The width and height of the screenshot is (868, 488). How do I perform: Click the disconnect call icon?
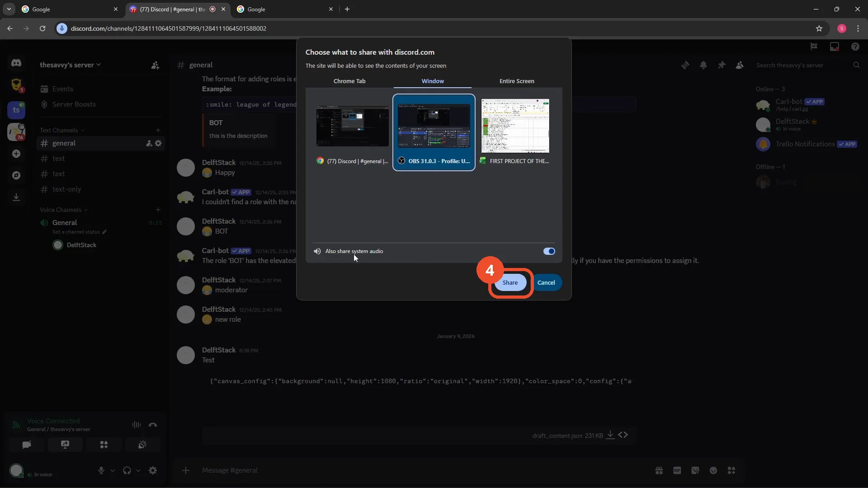click(x=153, y=425)
